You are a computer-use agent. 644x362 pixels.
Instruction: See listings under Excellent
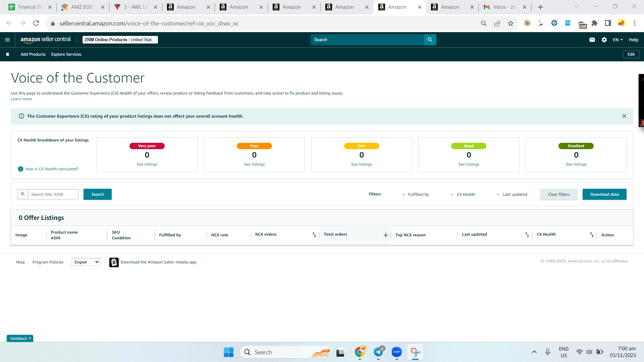[576, 164]
